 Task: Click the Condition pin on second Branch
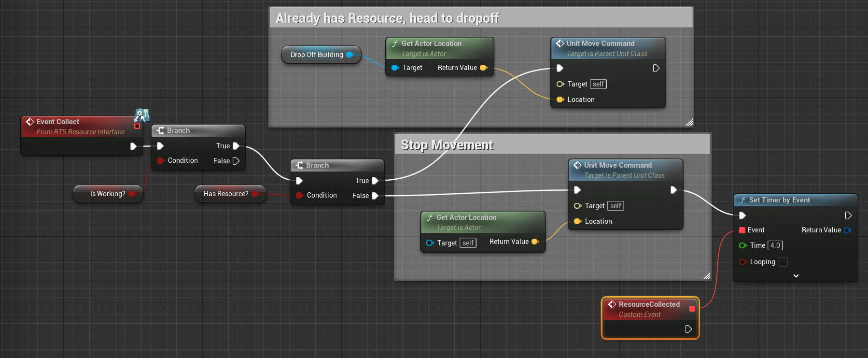coord(299,195)
